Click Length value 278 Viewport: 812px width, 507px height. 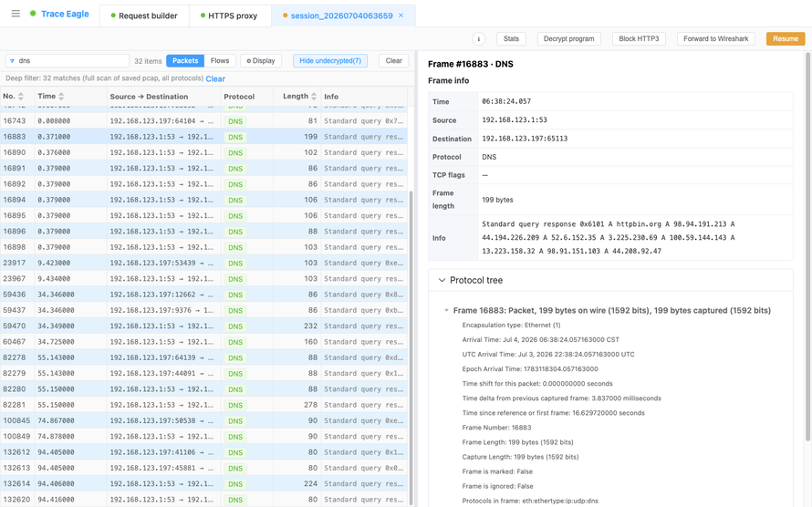coord(311,405)
